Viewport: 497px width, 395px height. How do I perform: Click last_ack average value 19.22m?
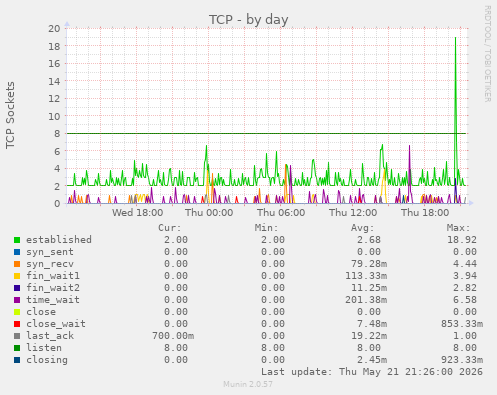point(369,336)
